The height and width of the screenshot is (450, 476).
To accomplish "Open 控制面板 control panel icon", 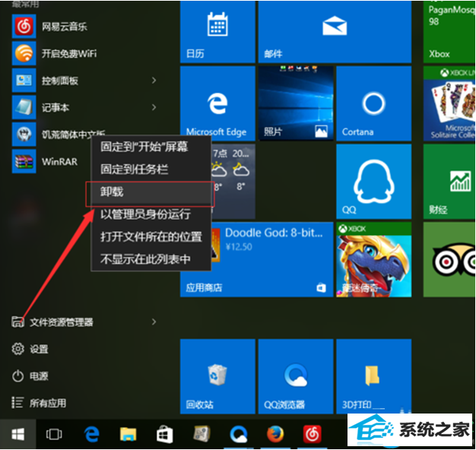I will coord(24,81).
